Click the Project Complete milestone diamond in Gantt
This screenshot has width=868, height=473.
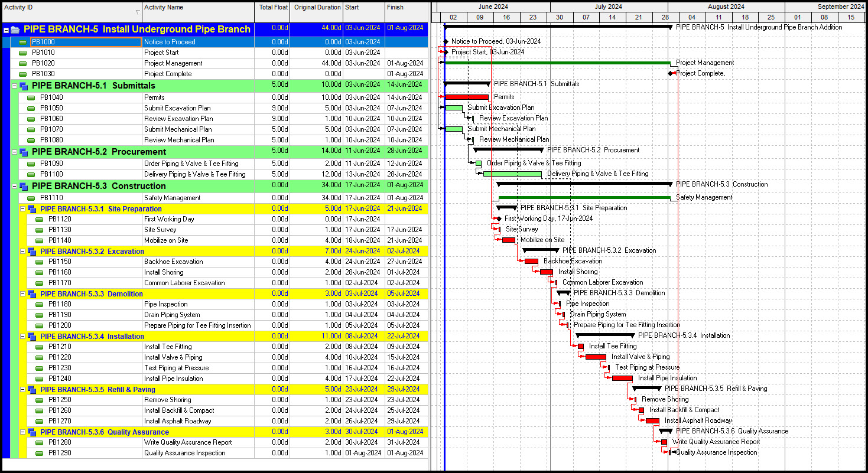click(671, 73)
